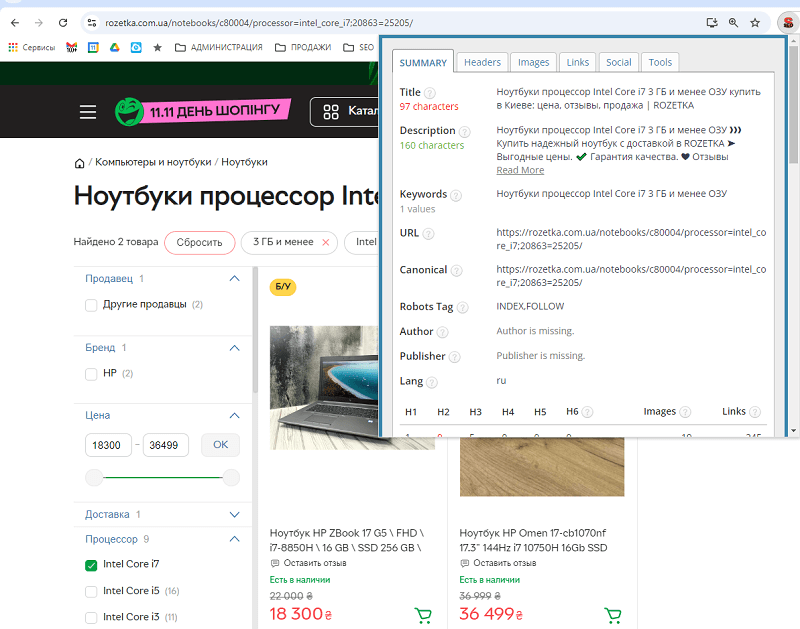Uncheck the Intel Core i7 checkbox
The width and height of the screenshot is (800, 629).
pos(91,565)
